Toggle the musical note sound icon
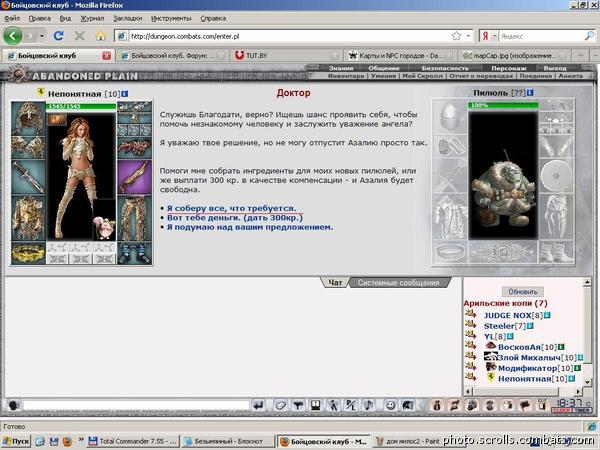The height and width of the screenshot is (450, 600). pos(368,405)
